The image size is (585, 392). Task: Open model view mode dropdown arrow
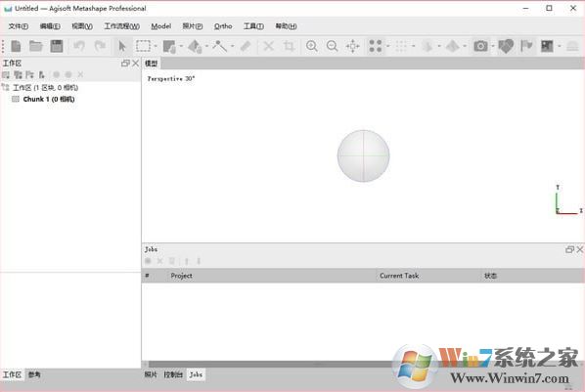coord(438,46)
